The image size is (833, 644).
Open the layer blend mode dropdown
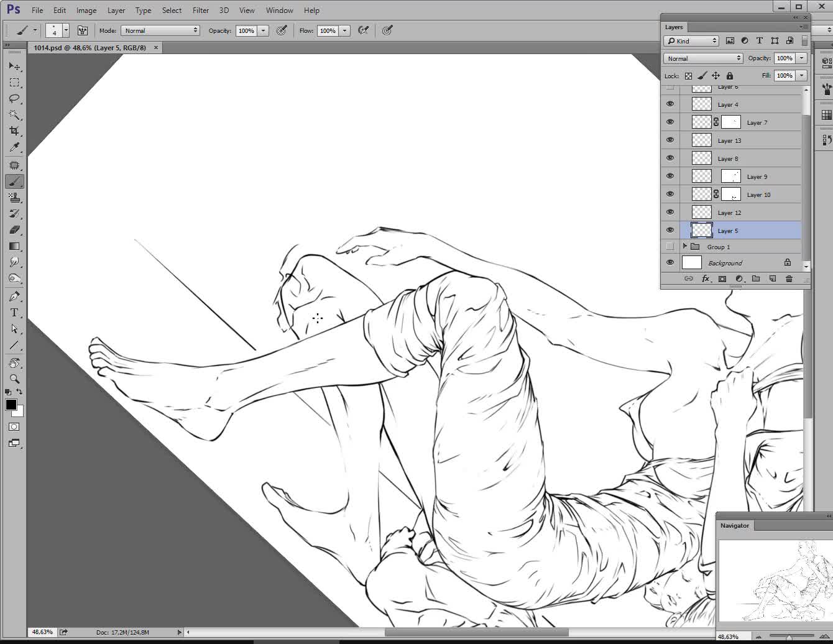703,58
